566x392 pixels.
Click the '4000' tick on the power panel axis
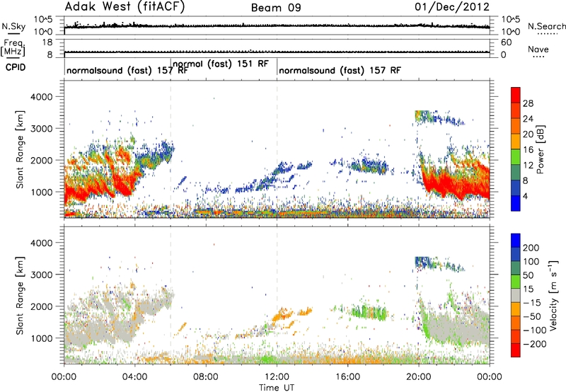pyautogui.click(x=41, y=97)
